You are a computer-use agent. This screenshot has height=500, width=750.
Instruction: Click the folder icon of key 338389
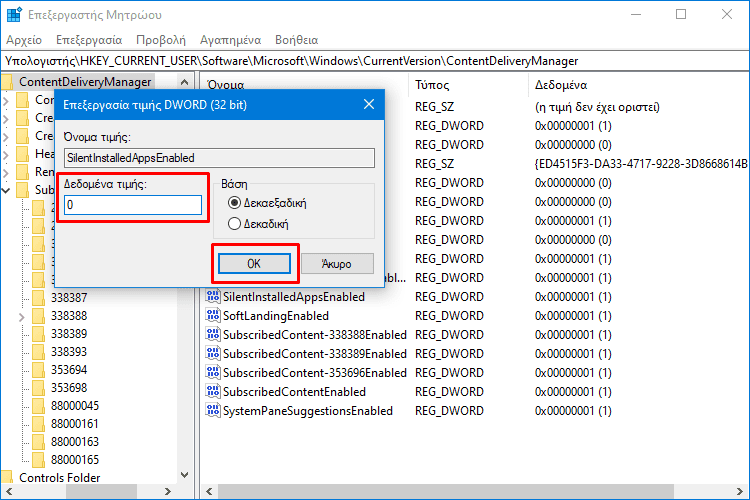coord(38,333)
